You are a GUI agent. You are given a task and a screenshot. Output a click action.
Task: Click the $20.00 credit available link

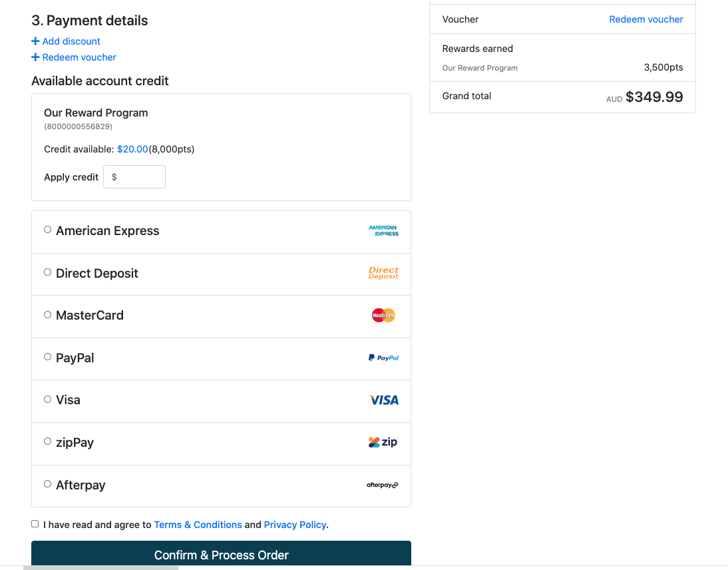pyautogui.click(x=132, y=149)
